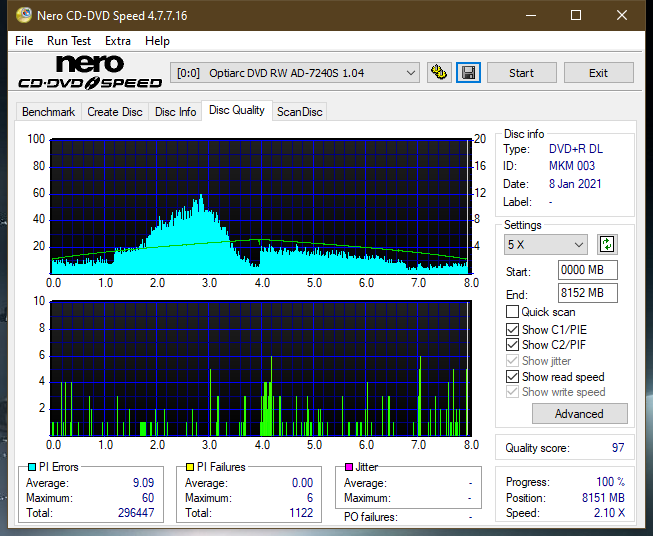This screenshot has width=653, height=536.
Task: Switch to the ScanDisc tab
Action: click(299, 112)
